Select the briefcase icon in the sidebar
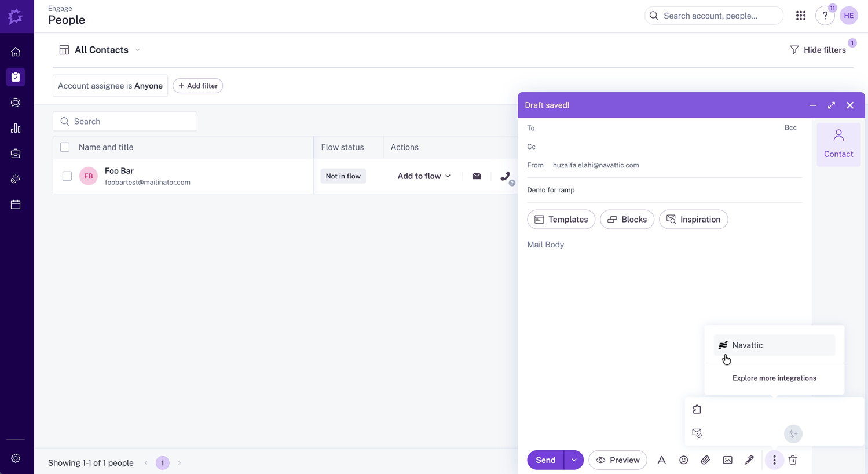Viewport: 868px width, 474px height. tap(16, 153)
